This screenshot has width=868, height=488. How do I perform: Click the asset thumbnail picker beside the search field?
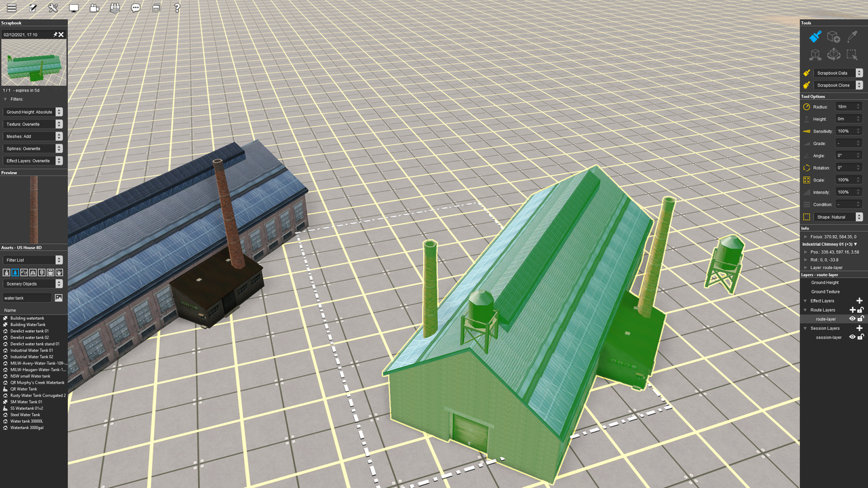59,298
